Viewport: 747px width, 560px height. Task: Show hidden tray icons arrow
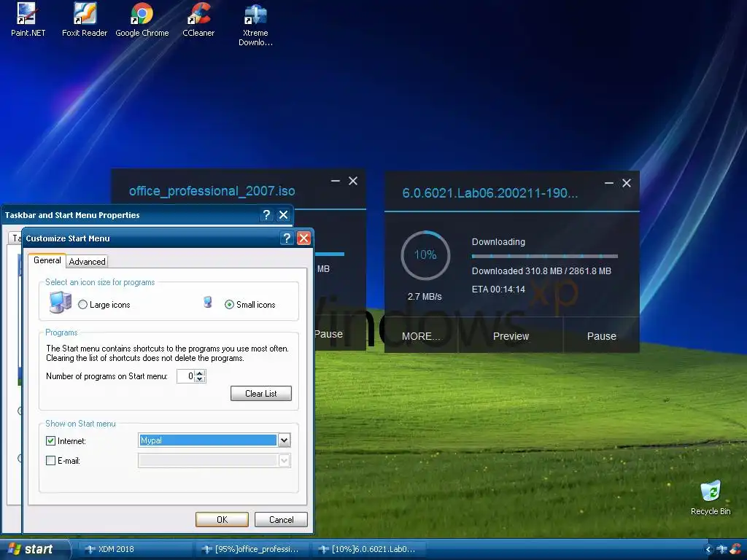708,550
